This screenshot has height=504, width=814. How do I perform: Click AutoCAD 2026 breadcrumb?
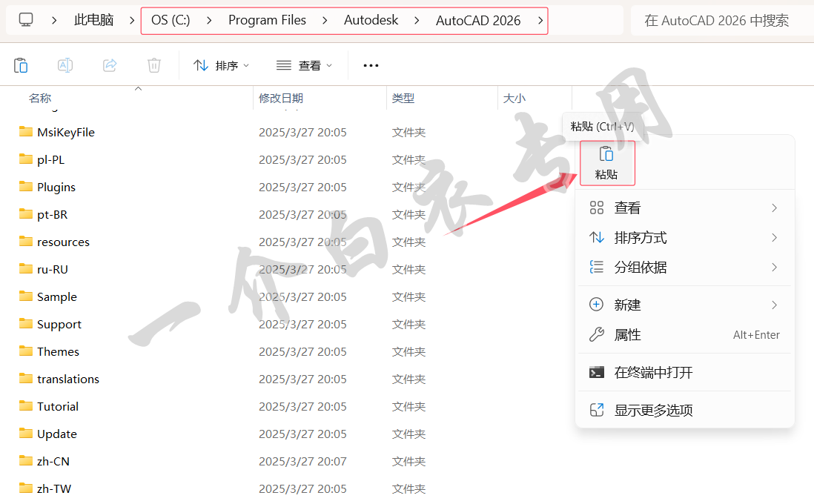click(x=477, y=20)
